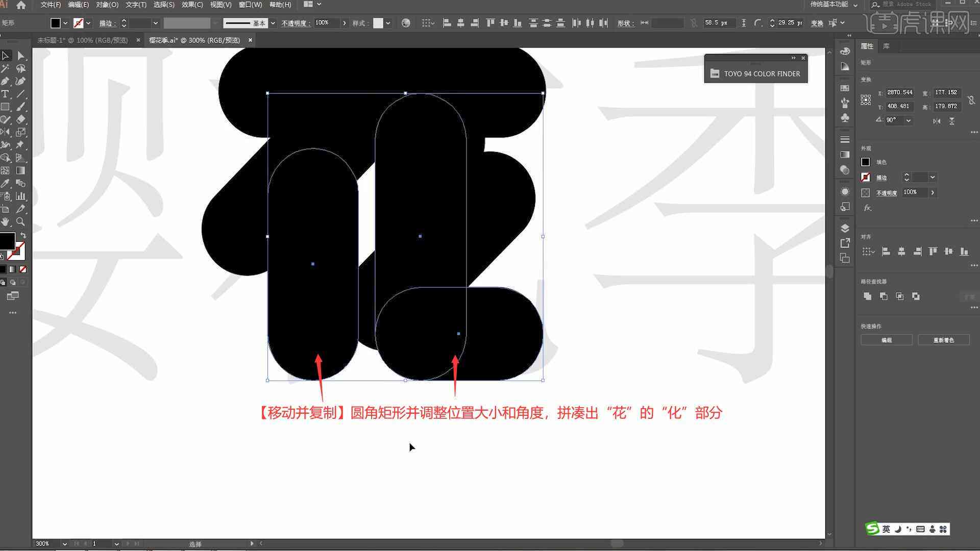Open graphic style dropdown in control bar
This screenshot has width=980, height=551.
tap(388, 23)
